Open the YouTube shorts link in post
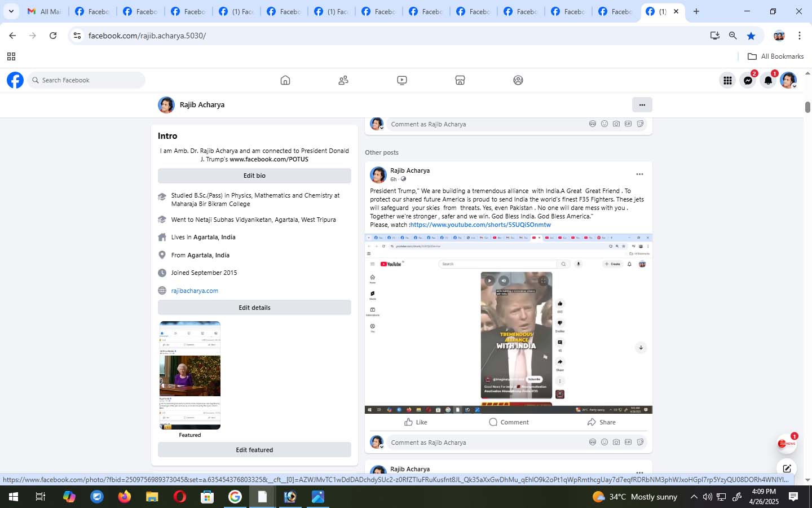The width and height of the screenshot is (812, 508). pos(480,225)
